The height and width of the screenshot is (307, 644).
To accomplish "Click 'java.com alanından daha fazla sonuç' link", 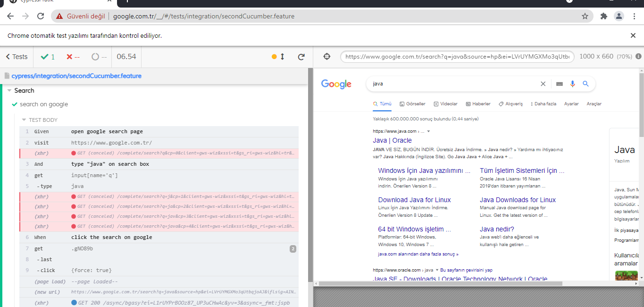I will tap(418, 254).
